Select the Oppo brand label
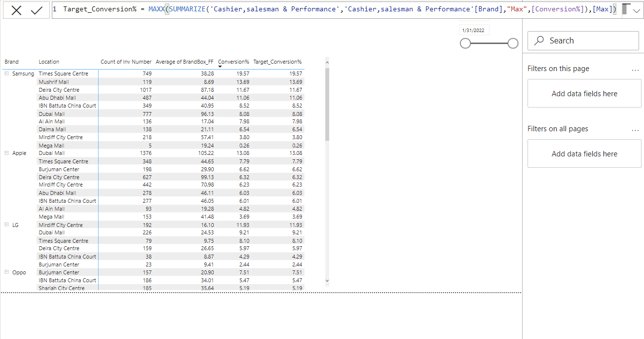 click(18, 272)
